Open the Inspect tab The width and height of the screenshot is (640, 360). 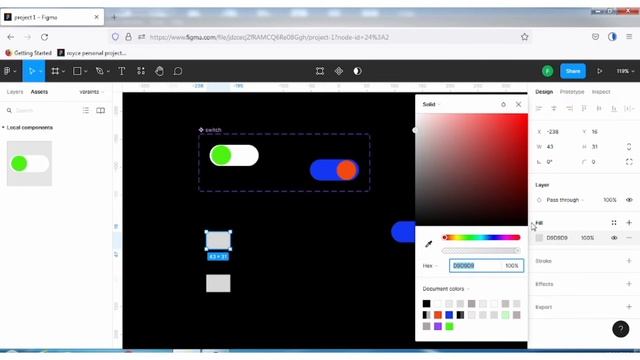tap(601, 92)
